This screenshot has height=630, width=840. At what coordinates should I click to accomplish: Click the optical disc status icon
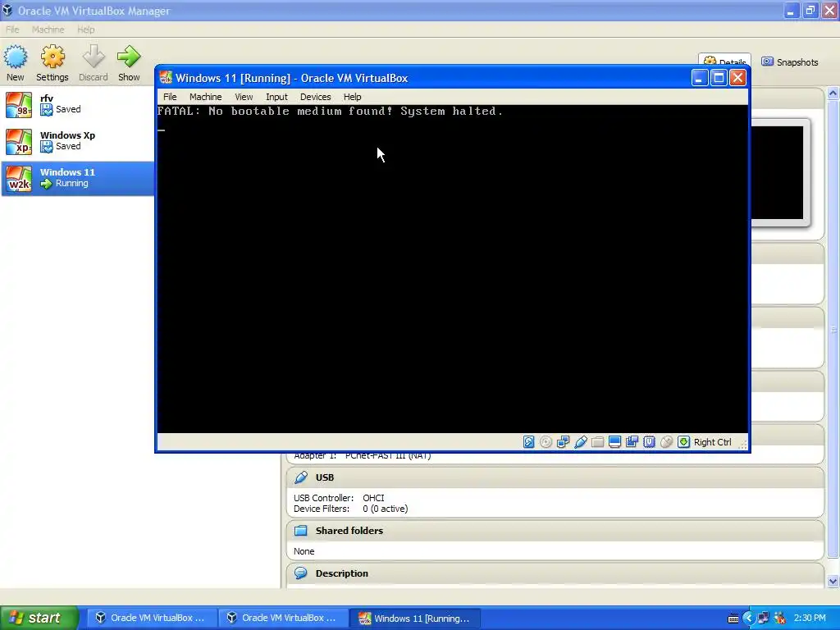[x=546, y=442]
